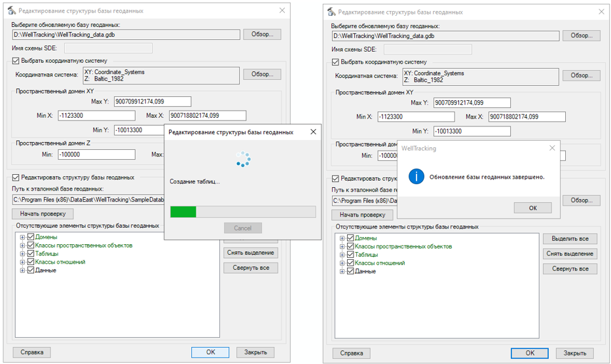This screenshot has height=364, width=611.
Task: Close the progress dialog showing 'Создание таблиц...'
Action: (x=313, y=132)
